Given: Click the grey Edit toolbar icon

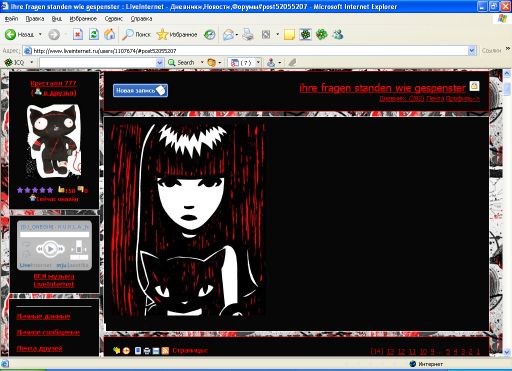Looking at the screenshot, I should pos(266,34).
